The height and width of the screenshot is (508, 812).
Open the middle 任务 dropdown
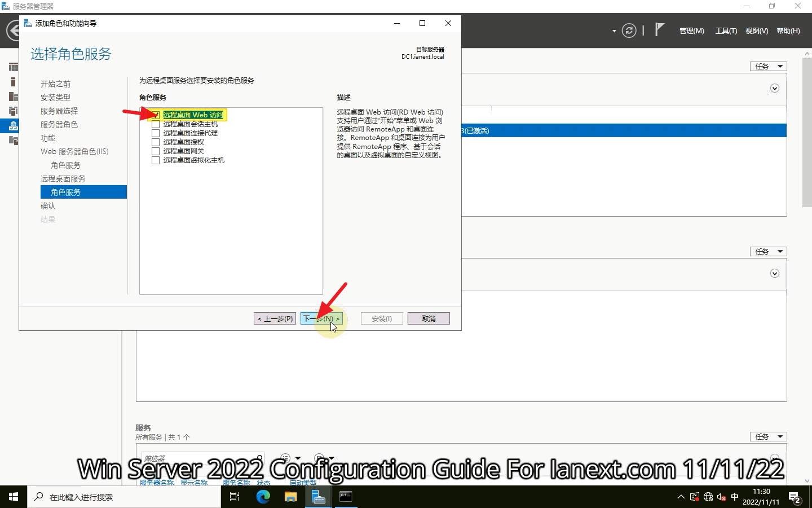tap(768, 251)
